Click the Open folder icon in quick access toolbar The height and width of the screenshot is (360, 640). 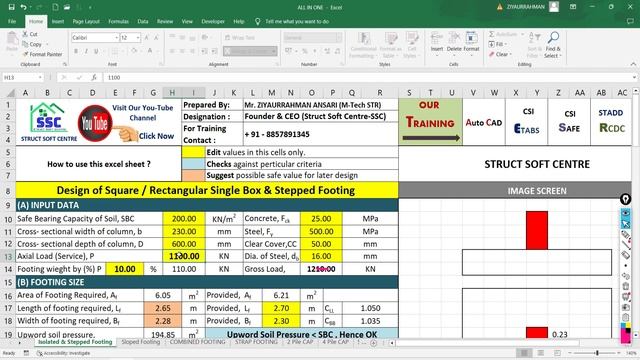67,7
